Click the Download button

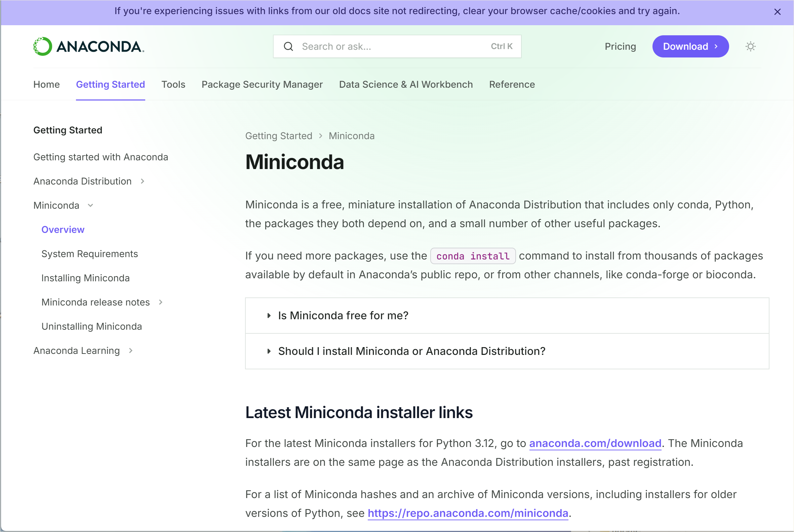pos(690,46)
